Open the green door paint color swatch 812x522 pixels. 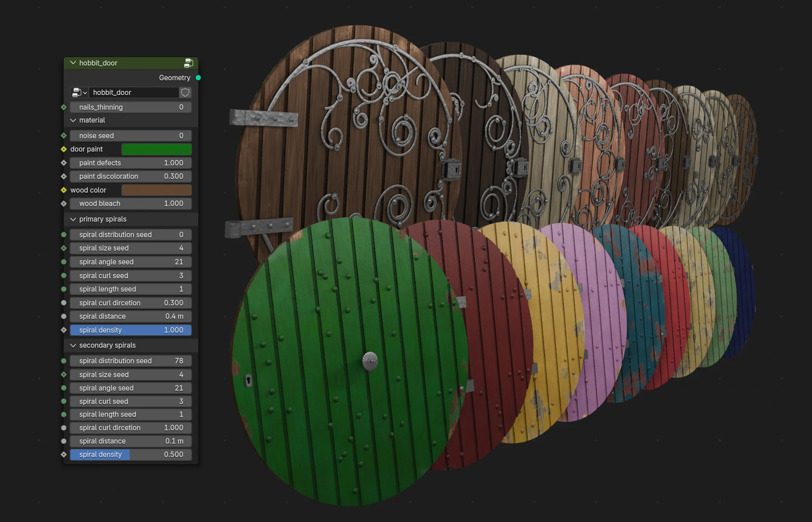pyautogui.click(x=156, y=149)
